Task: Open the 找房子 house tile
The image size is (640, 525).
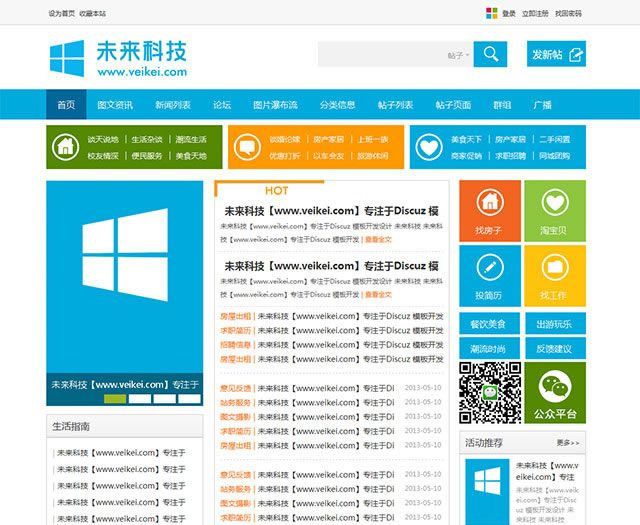Action: [x=490, y=211]
